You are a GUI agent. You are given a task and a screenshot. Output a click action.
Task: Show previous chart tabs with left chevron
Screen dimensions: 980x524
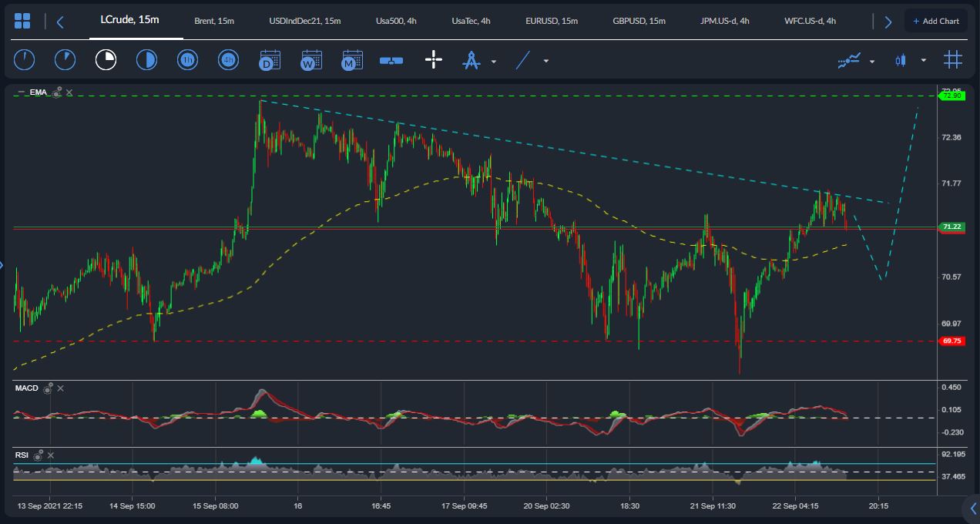click(60, 22)
